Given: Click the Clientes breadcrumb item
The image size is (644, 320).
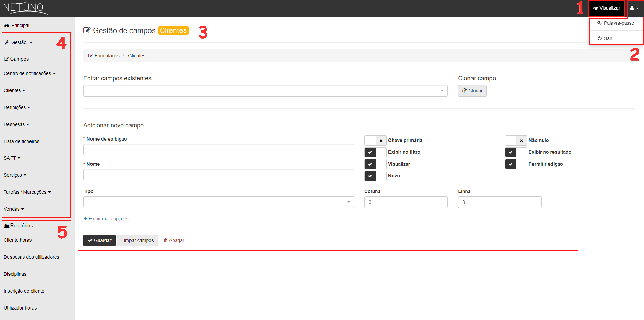Looking at the screenshot, I should pyautogui.click(x=137, y=56).
